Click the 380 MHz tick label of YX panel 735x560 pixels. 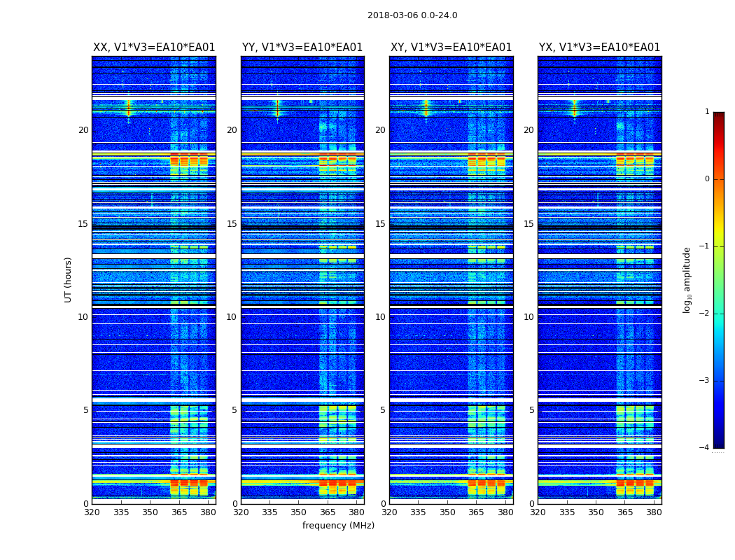tap(654, 512)
